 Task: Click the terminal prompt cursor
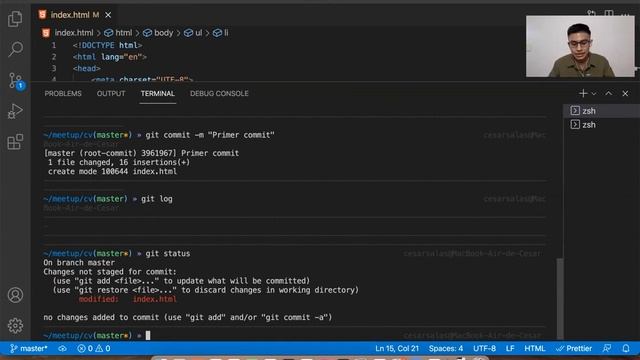[148, 336]
